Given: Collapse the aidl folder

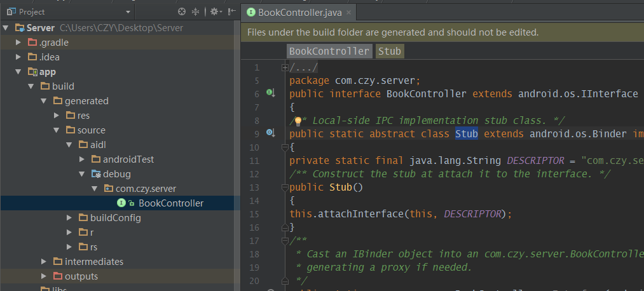Looking at the screenshot, I should [x=69, y=145].
